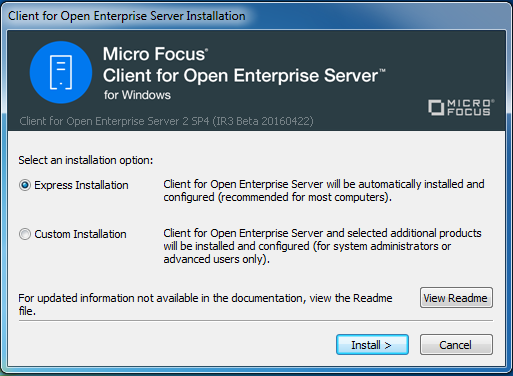Click the Custom Installation description paragraph

[x=322, y=246]
